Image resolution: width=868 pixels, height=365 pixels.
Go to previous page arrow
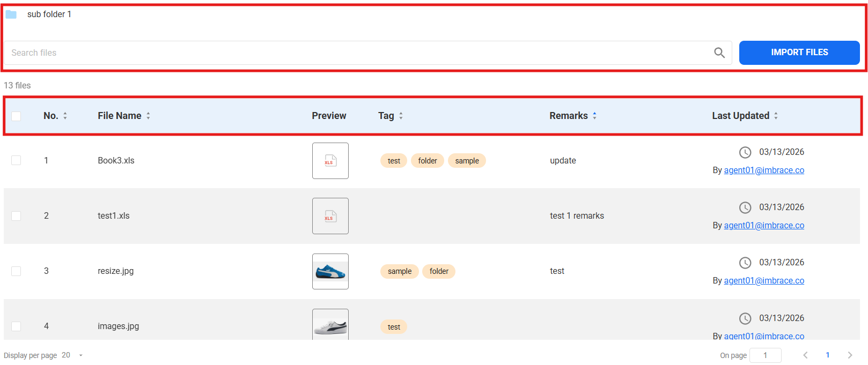805,355
